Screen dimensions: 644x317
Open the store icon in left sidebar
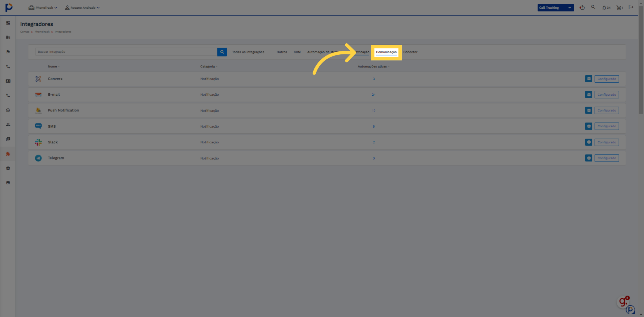point(8,183)
